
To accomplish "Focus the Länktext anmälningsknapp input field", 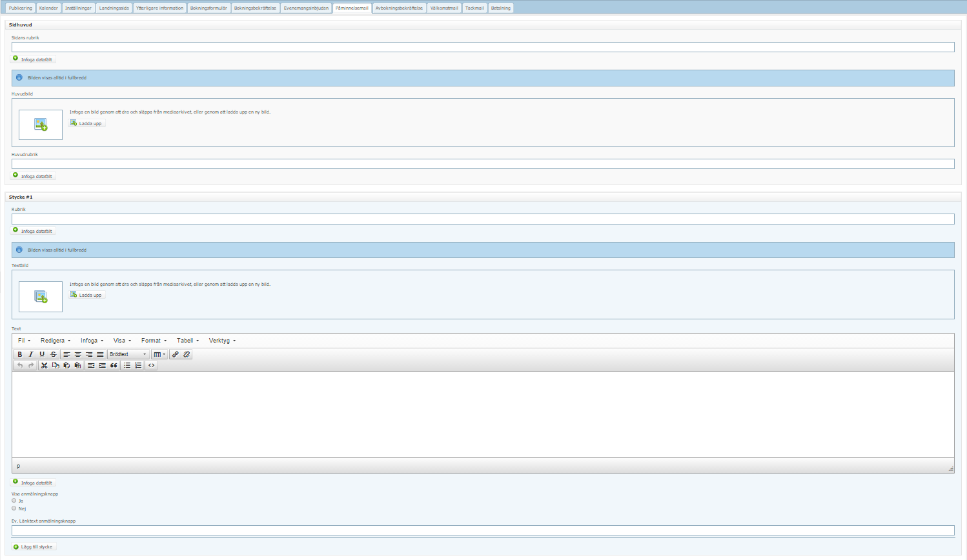I will [483, 530].
